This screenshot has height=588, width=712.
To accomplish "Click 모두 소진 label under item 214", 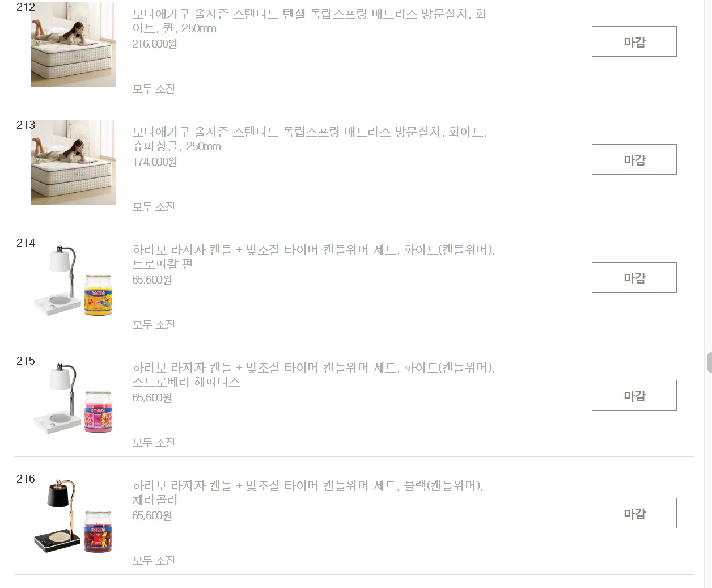I will pos(154,325).
